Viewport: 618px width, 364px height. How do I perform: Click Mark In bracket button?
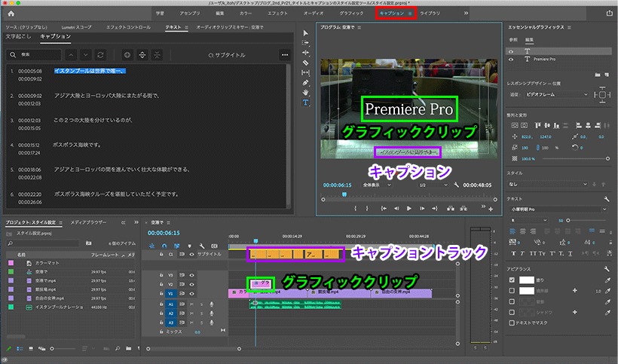(356, 209)
